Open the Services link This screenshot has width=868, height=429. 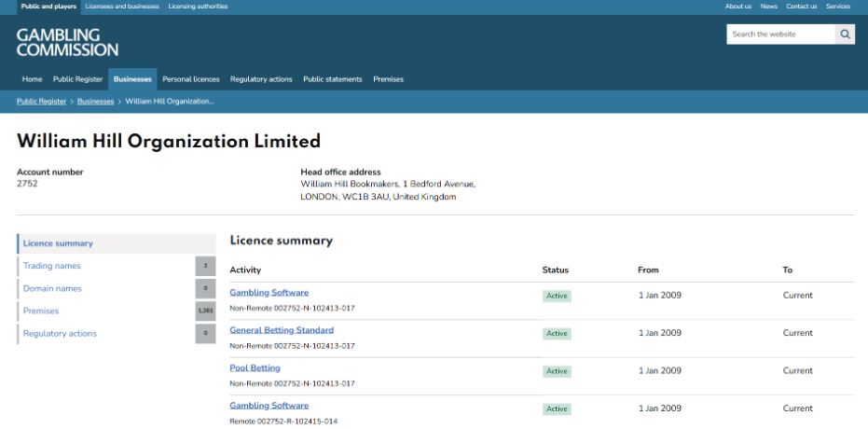click(838, 7)
